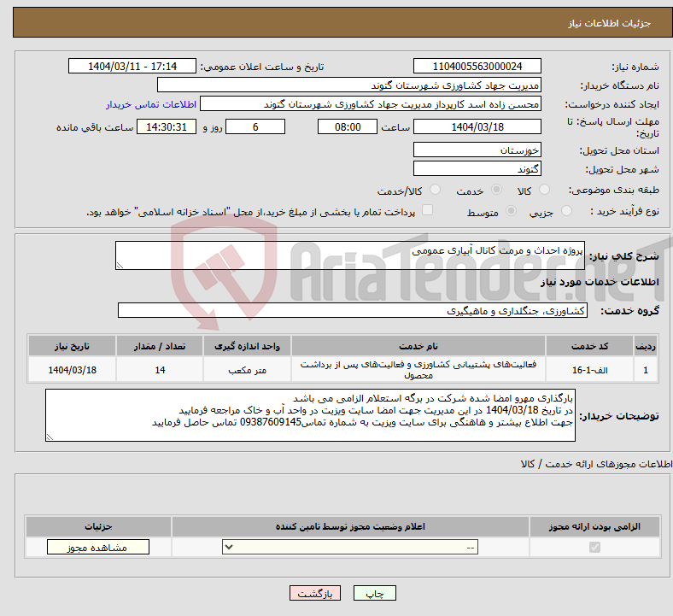Click the شرح کلی نیاز text area
This screenshot has width=673, height=616.
pyautogui.click(x=350, y=255)
